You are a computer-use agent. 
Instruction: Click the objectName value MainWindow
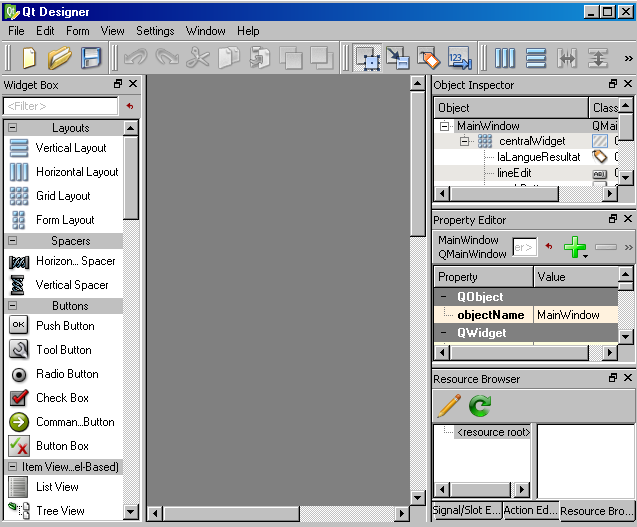pos(575,315)
